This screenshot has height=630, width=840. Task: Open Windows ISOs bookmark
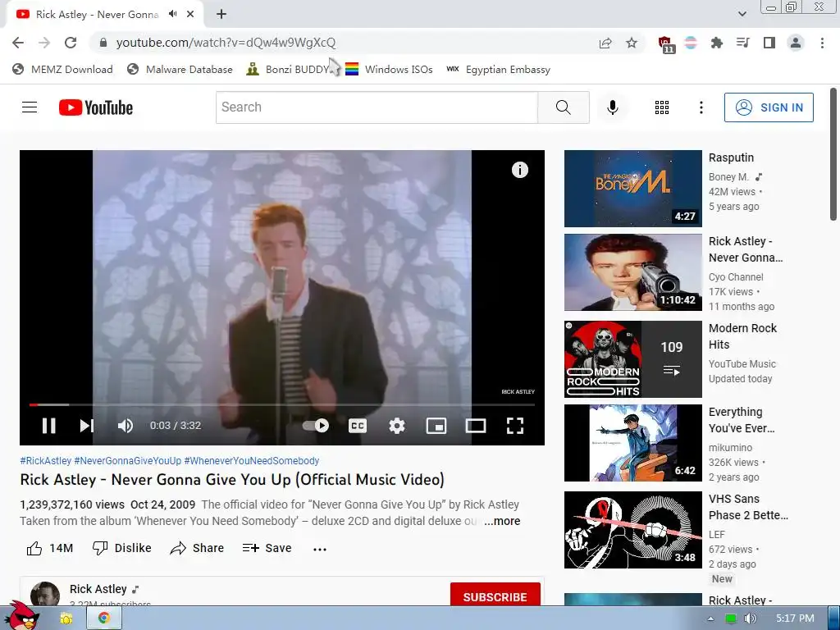(389, 69)
